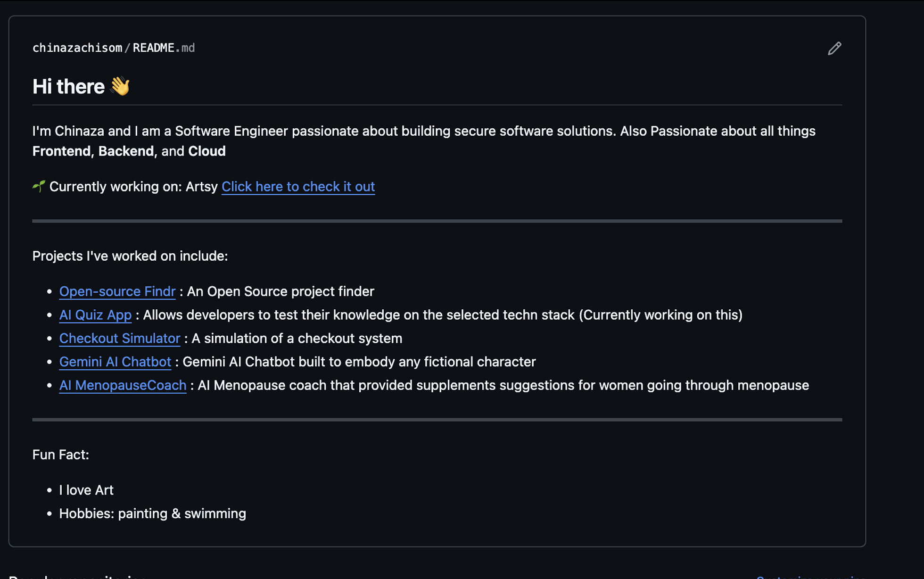
Task: Click the 'I love Art' list item
Action: (x=86, y=490)
